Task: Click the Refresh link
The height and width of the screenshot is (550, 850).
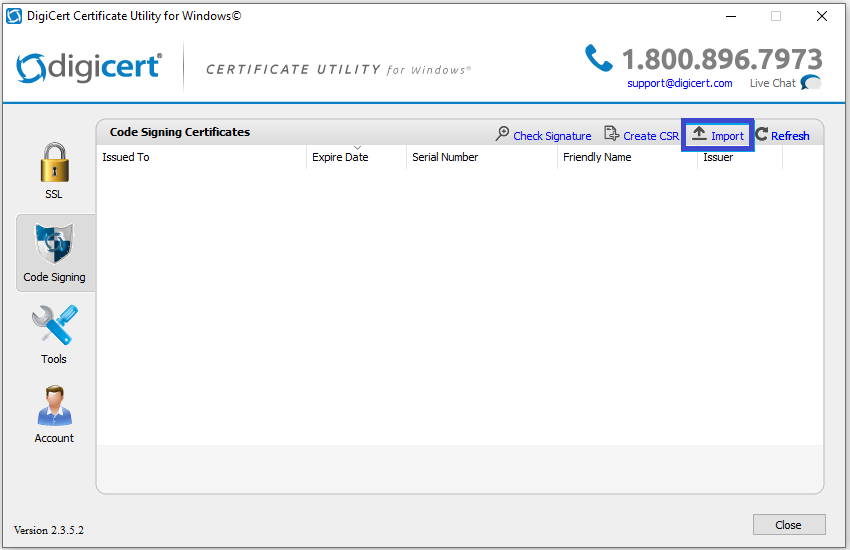Action: [790, 136]
